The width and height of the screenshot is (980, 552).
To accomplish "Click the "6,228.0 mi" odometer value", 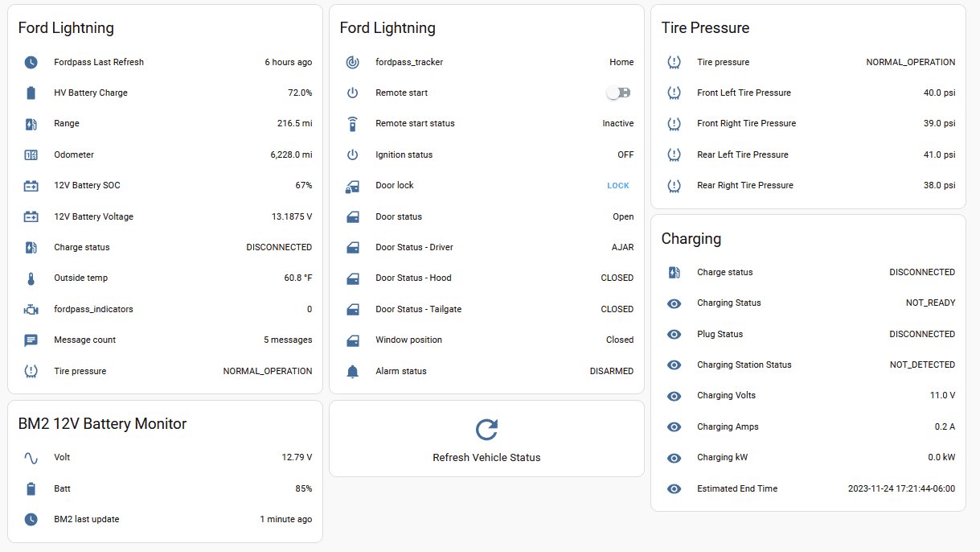I will (291, 154).
